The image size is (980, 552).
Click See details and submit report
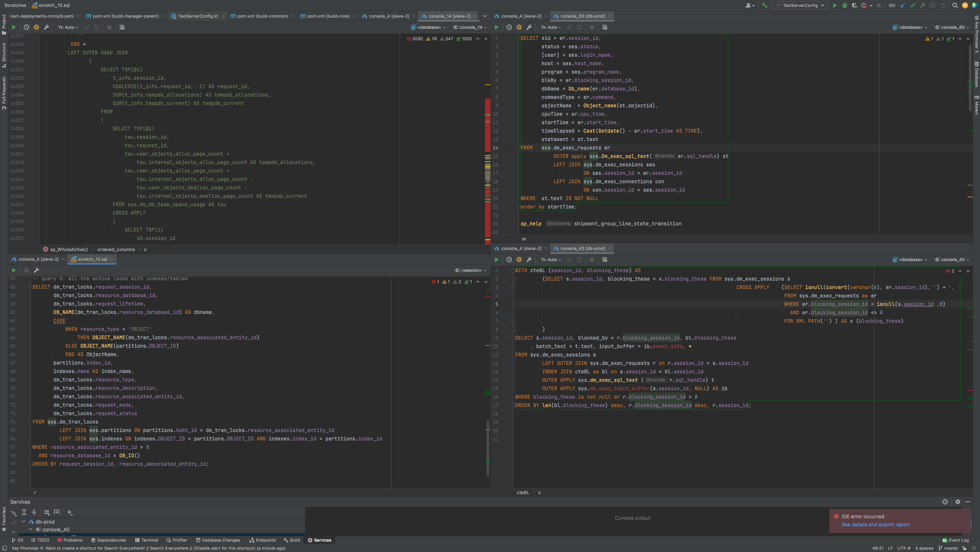click(x=875, y=524)
